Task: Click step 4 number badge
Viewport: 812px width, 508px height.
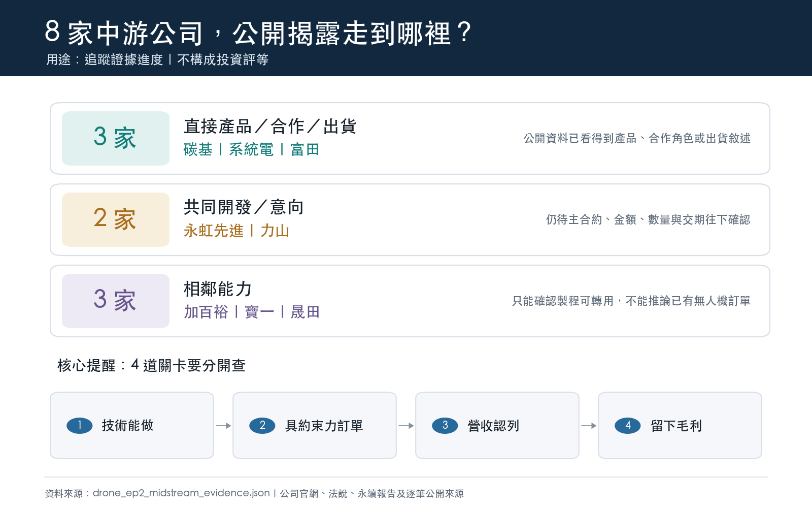Action: (628, 426)
